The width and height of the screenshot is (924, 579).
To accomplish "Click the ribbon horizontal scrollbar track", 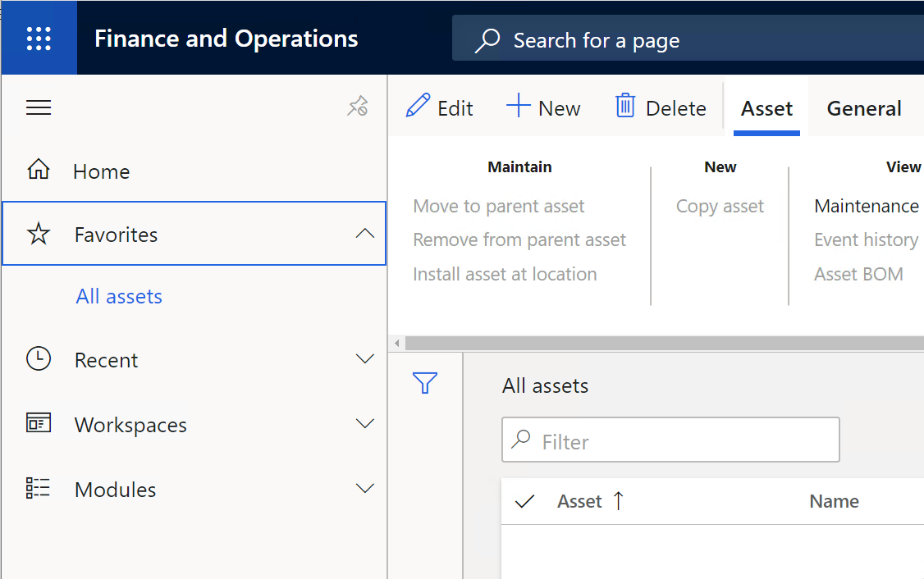I will [x=665, y=343].
